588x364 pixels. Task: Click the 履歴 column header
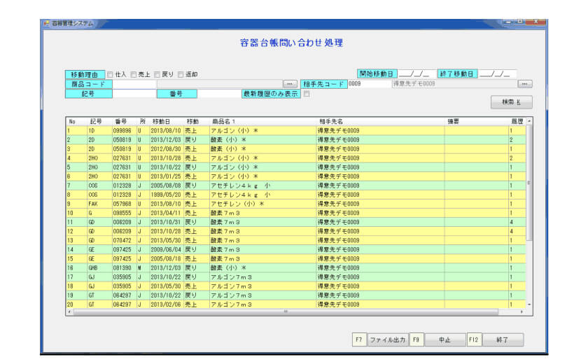(517, 122)
